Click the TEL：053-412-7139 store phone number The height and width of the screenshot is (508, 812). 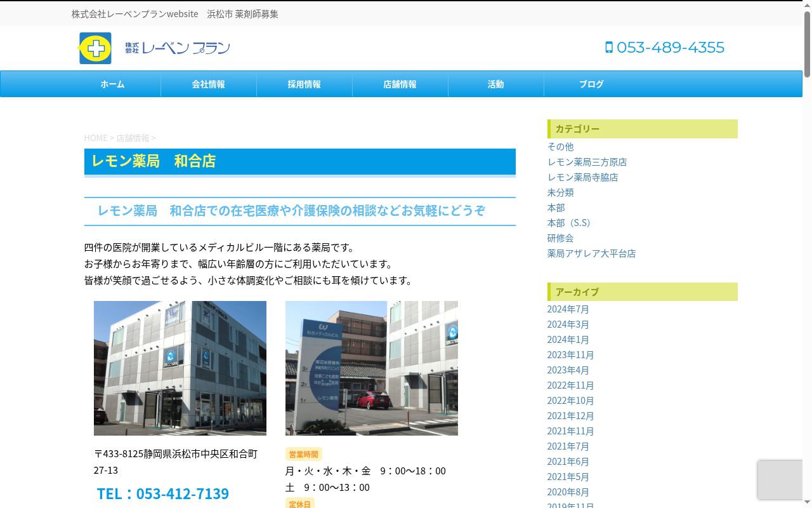coord(163,494)
